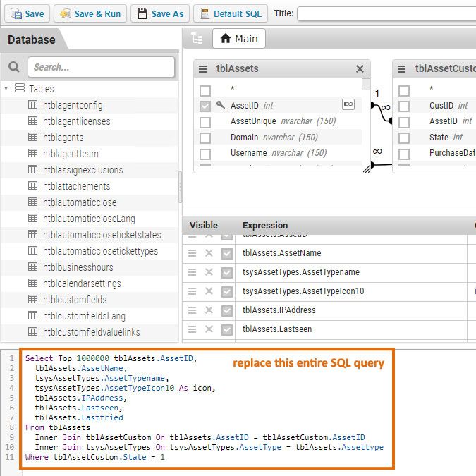The height and width of the screenshot is (476, 476).
Task: Open the tblAssets hamburger menu icon
Action: point(203,69)
